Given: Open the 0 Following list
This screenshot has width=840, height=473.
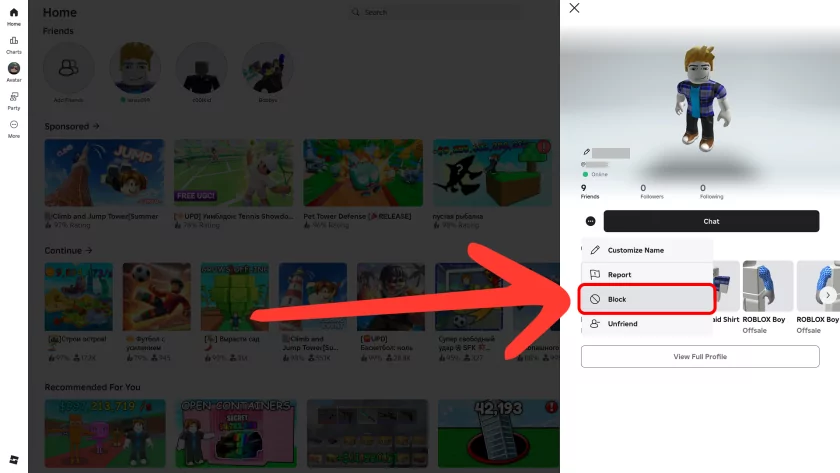Looking at the screenshot, I should [x=711, y=192].
